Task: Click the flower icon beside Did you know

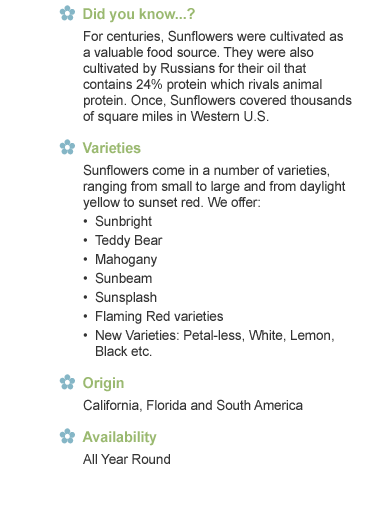Action: point(67,13)
